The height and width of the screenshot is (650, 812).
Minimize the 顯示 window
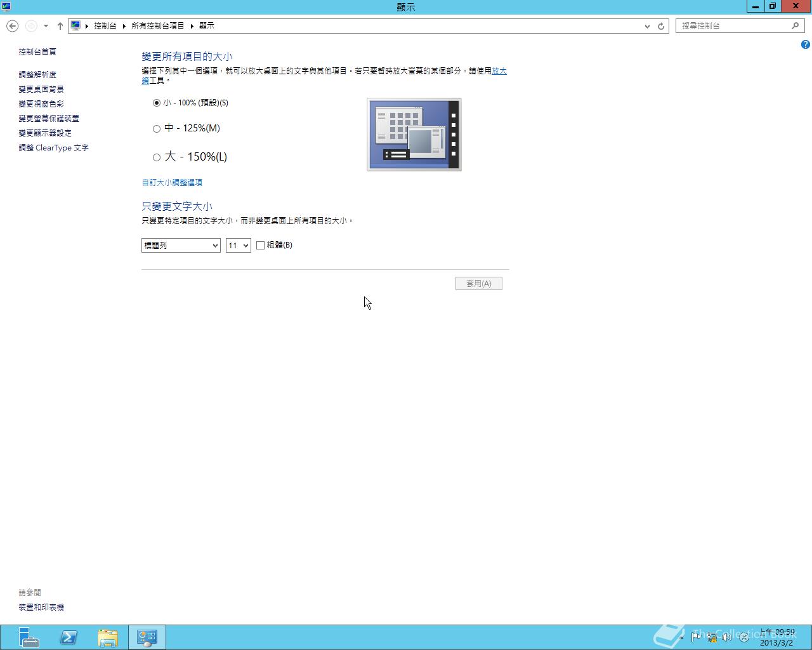[756, 6]
